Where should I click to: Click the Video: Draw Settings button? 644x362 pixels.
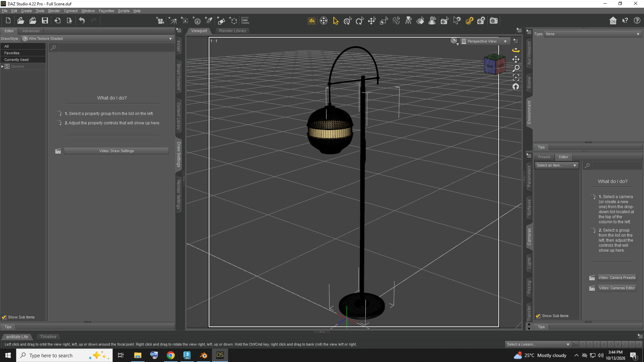tap(116, 151)
